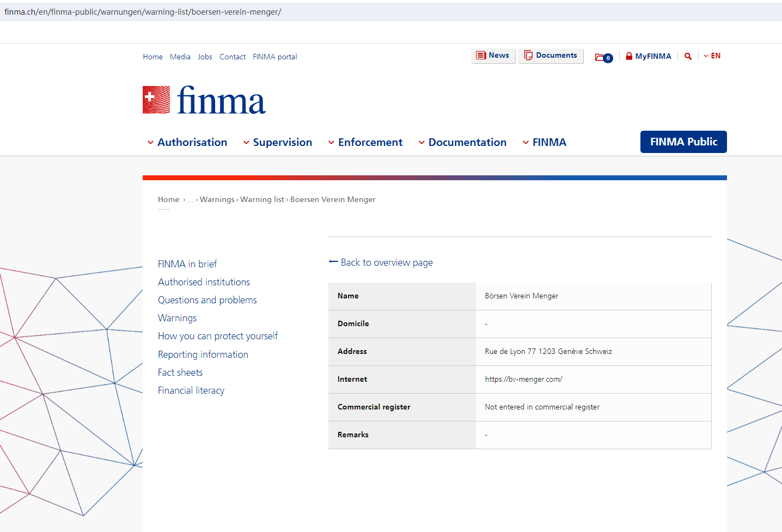
Task: Open the FINMA portal link
Action: [274, 57]
